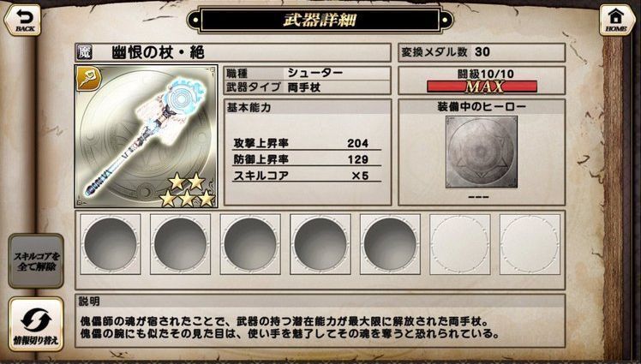The height and width of the screenshot is (364, 641).
Task: Click the red MAX level gauge
Action: (x=482, y=87)
